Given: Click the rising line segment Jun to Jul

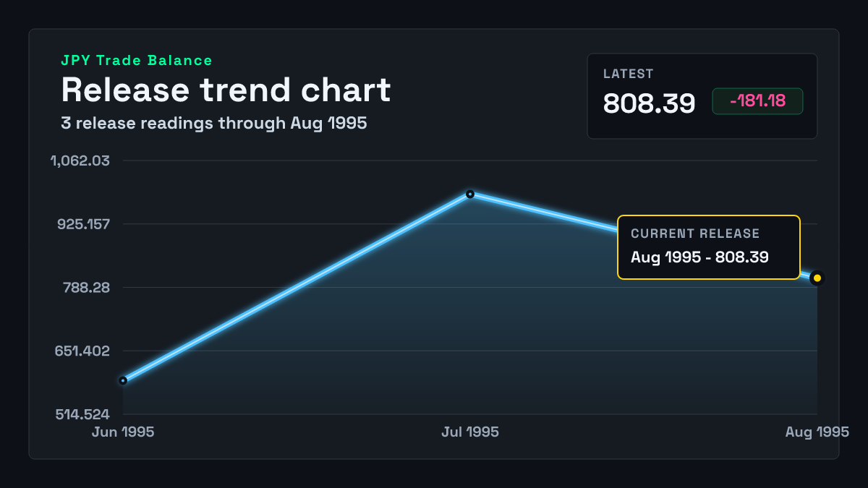Looking at the screenshot, I should click(297, 287).
